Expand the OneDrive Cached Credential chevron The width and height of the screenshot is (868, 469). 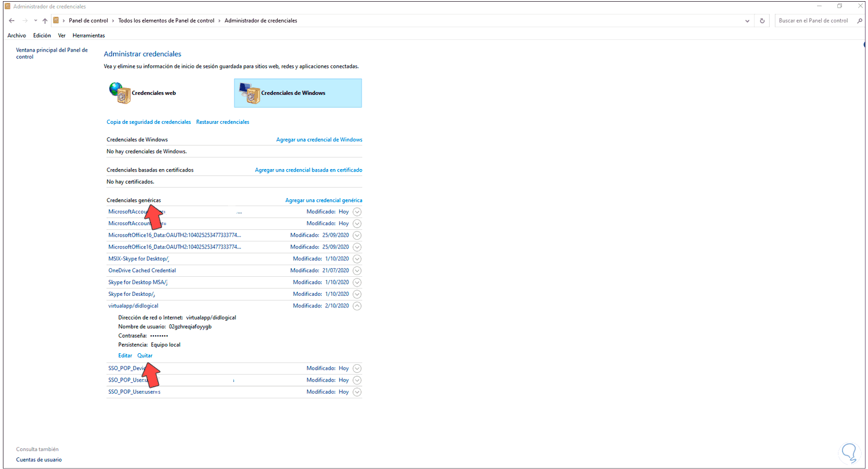pyautogui.click(x=357, y=270)
